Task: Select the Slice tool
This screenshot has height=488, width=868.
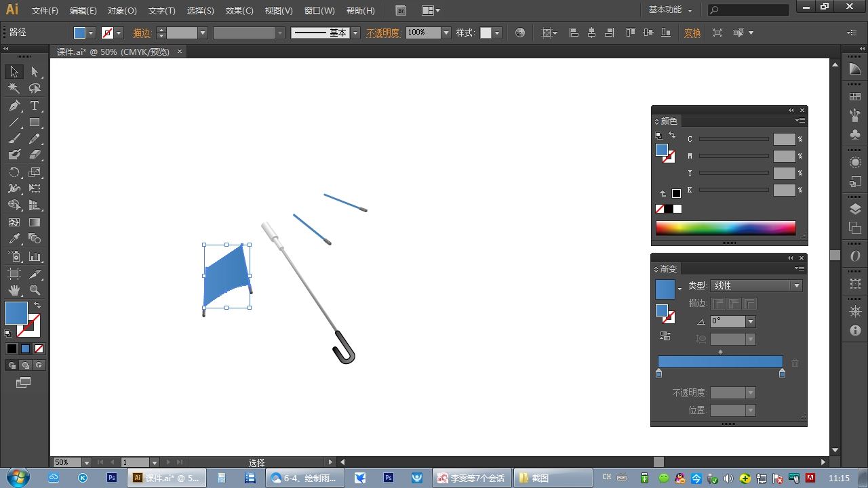Action: 35,274
